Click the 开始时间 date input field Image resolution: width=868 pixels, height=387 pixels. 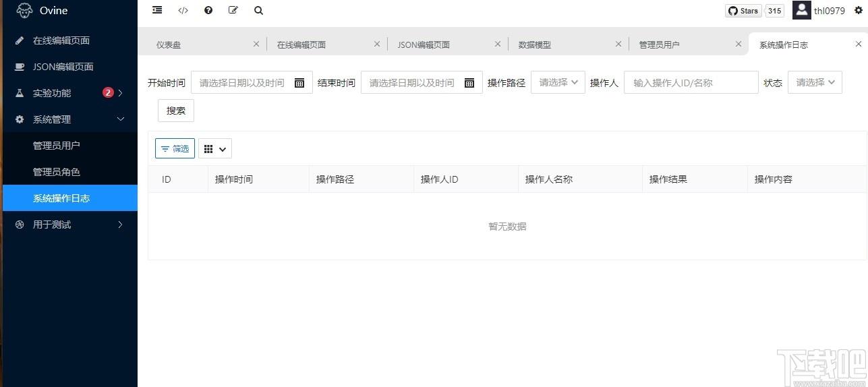252,82
